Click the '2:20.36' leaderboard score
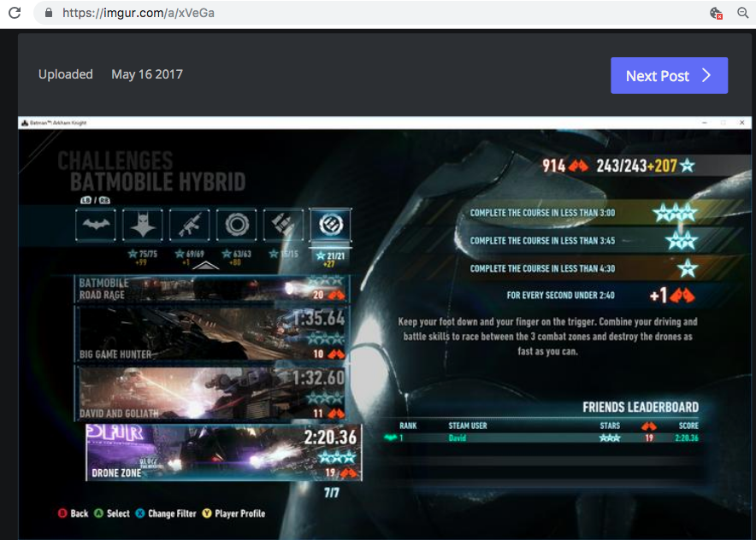 [x=687, y=437]
